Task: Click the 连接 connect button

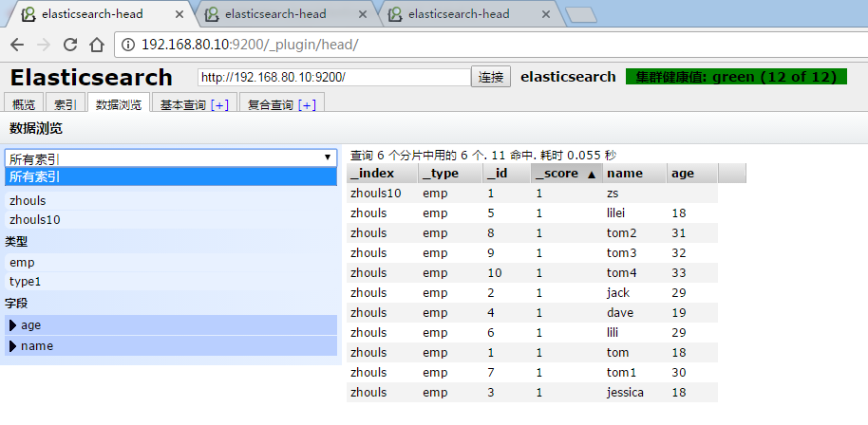Action: click(x=491, y=77)
